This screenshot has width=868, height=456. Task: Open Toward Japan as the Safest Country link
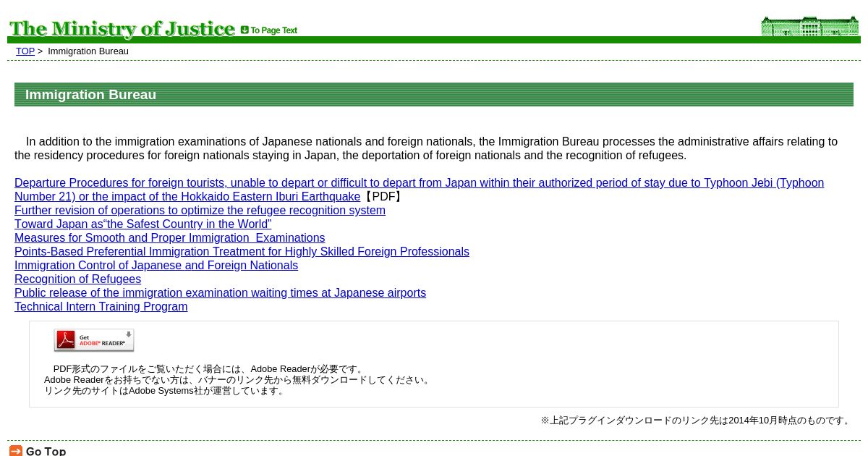[x=143, y=224]
